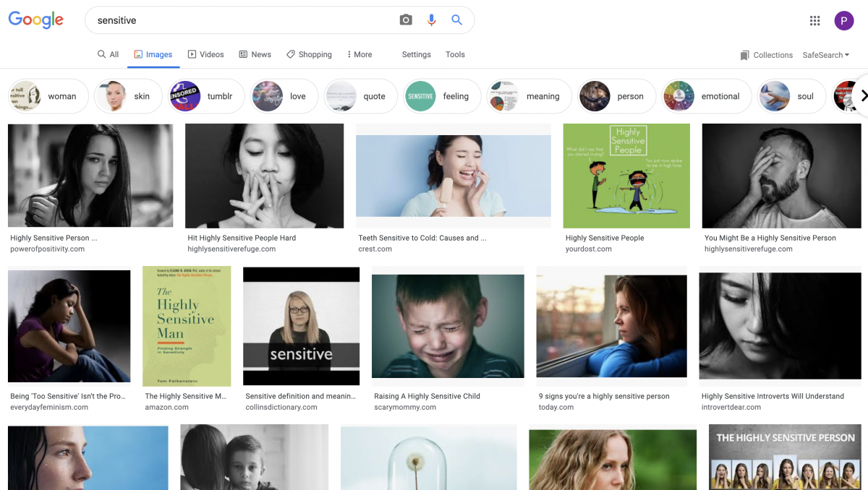Open the purple P account avatar
This screenshot has height=490, width=868.
click(x=843, y=21)
